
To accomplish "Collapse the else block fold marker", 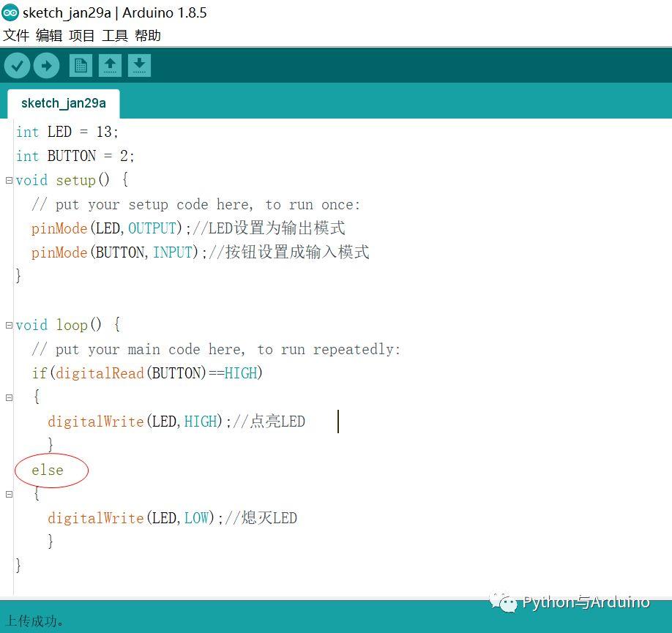I will [9, 494].
